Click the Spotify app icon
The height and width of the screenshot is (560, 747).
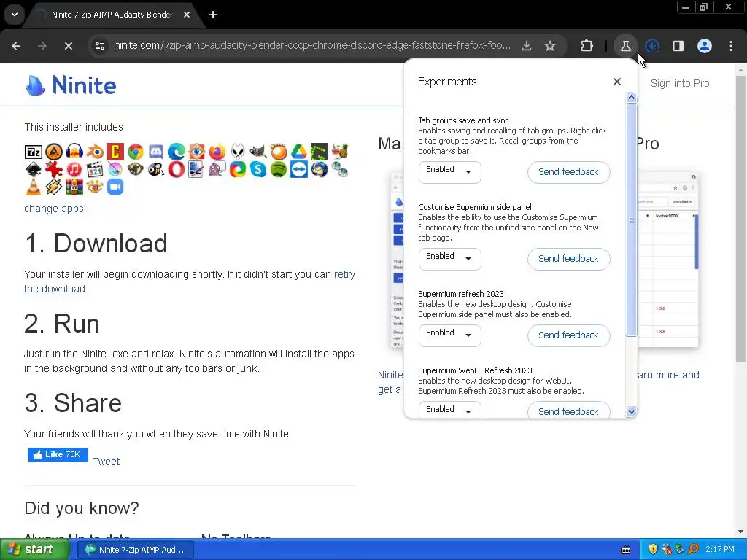point(278,169)
